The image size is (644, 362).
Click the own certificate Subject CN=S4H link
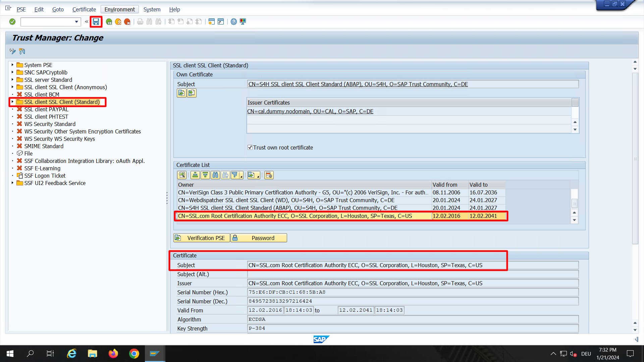click(358, 84)
